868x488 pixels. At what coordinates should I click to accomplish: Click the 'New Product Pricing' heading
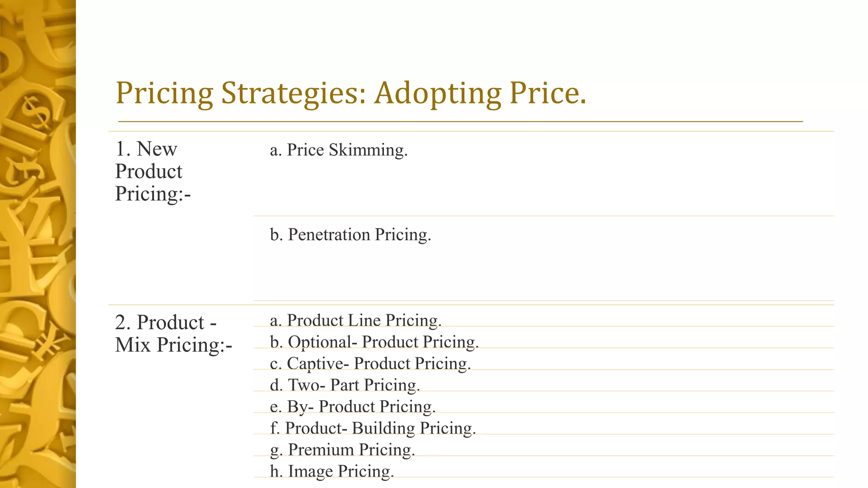coord(153,171)
